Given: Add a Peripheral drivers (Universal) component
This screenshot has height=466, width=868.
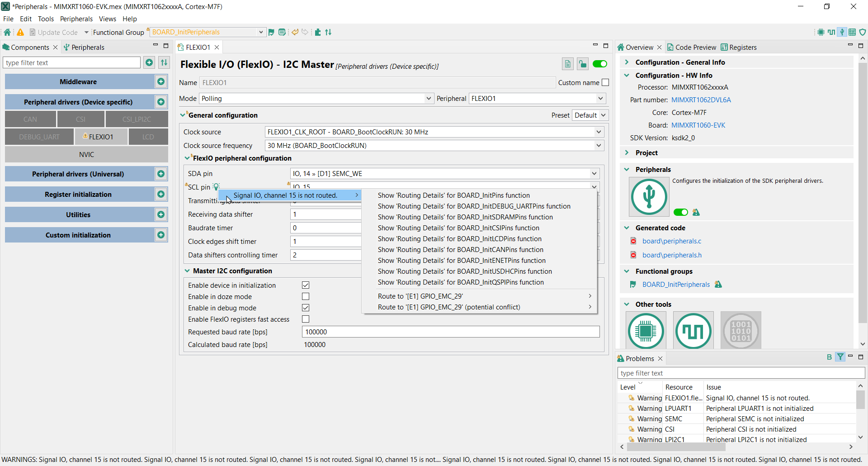Looking at the screenshot, I should [x=160, y=174].
